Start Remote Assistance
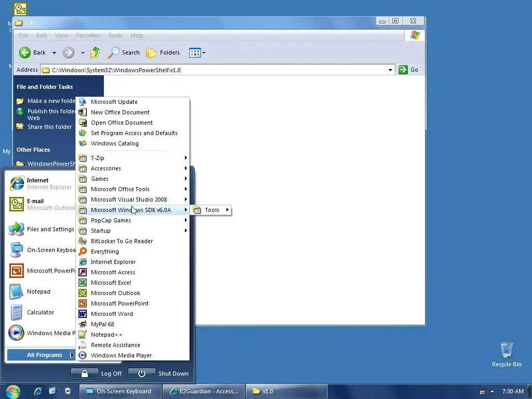532x399 pixels. pos(132,345)
